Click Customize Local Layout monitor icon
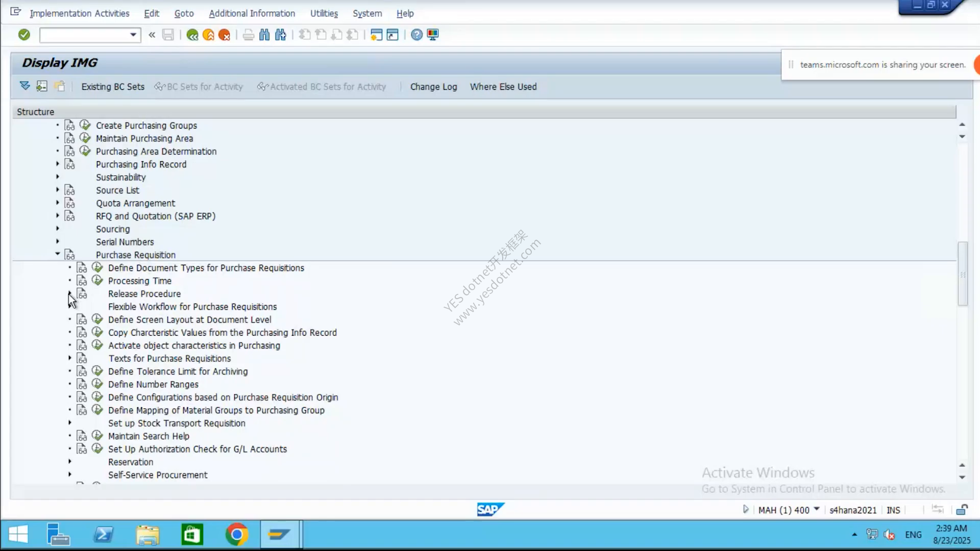Image resolution: width=980 pixels, height=551 pixels. [433, 35]
